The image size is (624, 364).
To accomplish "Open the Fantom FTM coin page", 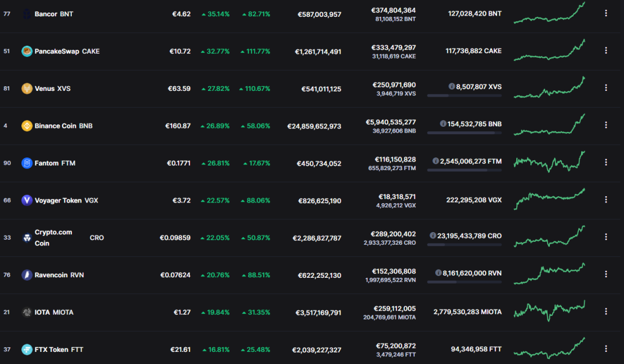I will [55, 163].
